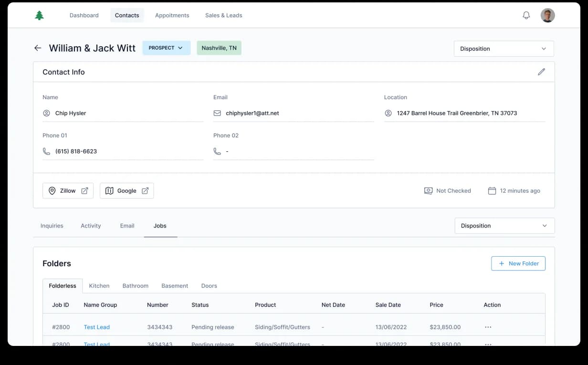Open the Doors folder tab
This screenshot has height=365, width=588.
(209, 286)
